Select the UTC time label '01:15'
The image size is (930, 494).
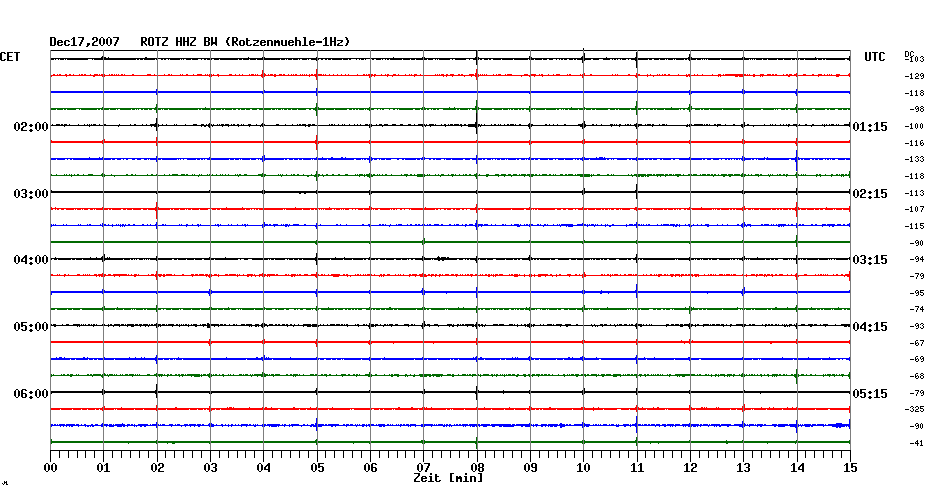870,127
